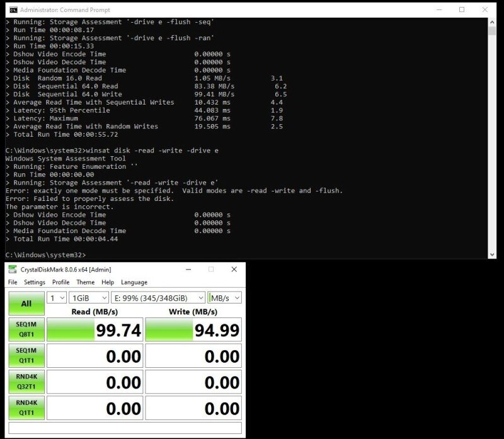Viewport: 504px width, 439px height.
Task: Click the CrystalDiskMark app icon in title bar
Action: click(x=13, y=270)
